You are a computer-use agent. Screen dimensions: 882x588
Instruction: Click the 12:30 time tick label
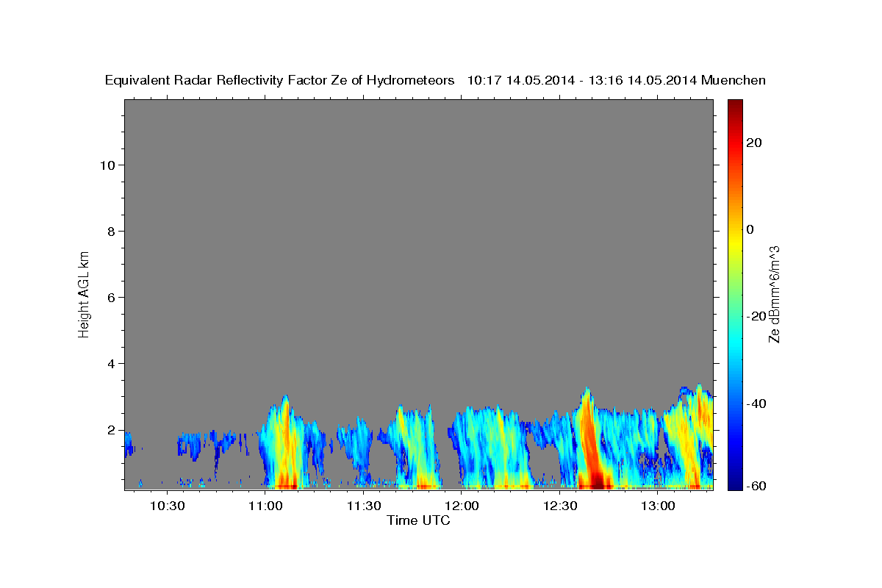click(559, 506)
